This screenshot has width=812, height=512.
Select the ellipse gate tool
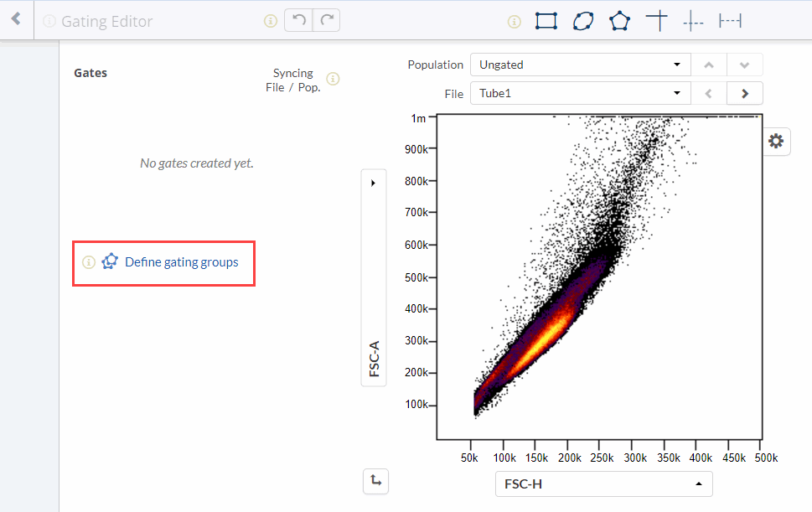pos(583,21)
